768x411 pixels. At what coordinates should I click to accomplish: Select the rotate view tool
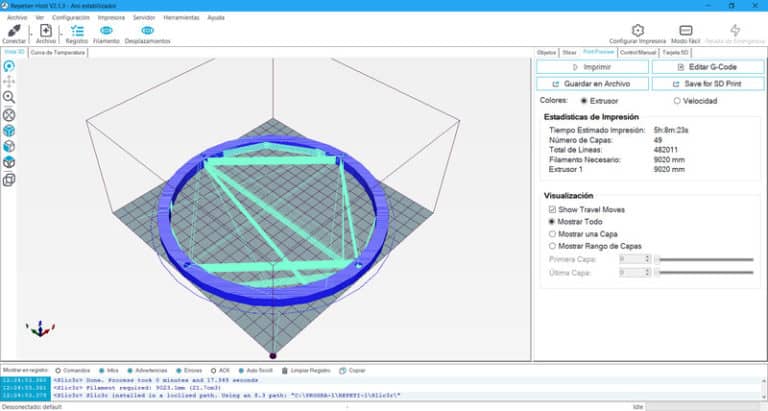tap(9, 66)
